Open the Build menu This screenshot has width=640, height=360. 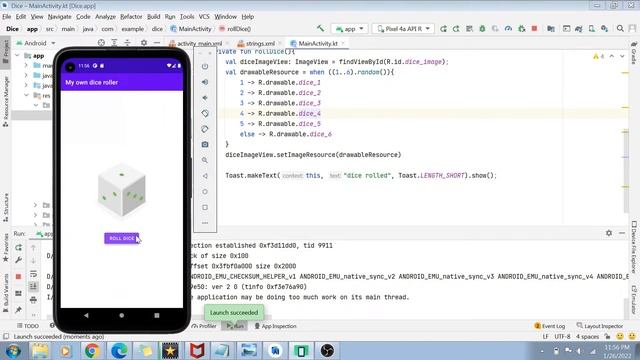point(153,17)
